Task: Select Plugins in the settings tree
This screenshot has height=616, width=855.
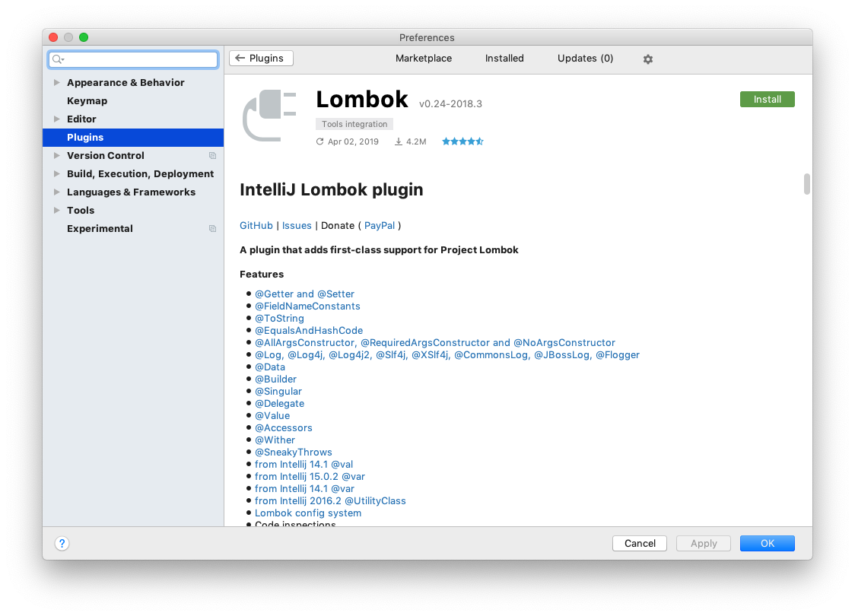Action: tap(133, 138)
